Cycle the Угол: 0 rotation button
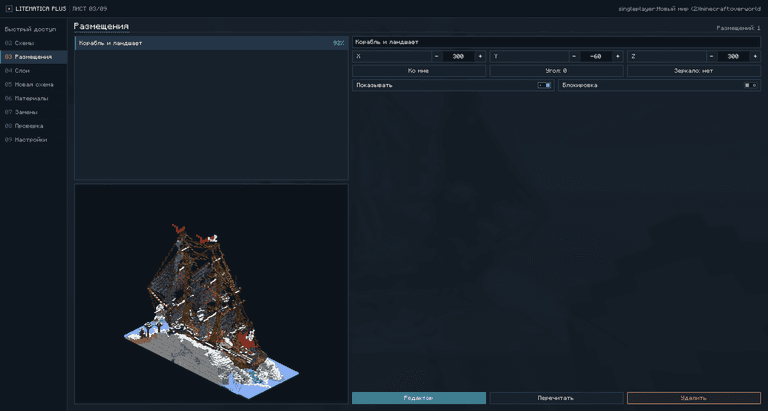768x411 pixels. [556, 71]
